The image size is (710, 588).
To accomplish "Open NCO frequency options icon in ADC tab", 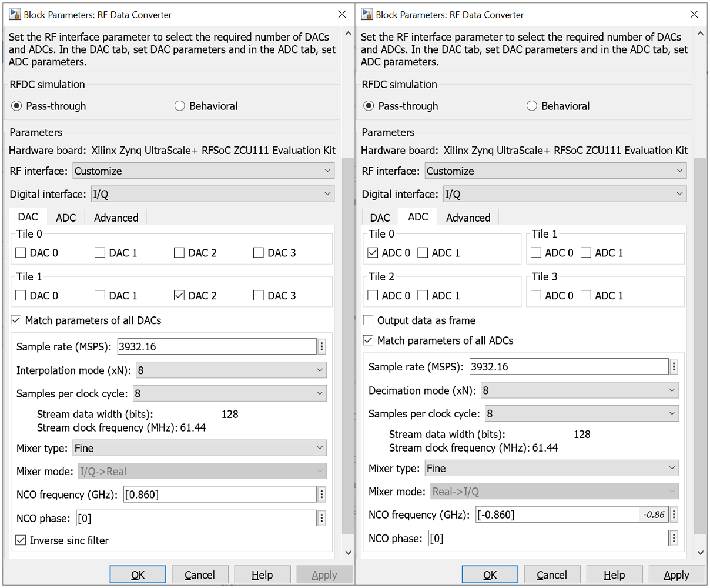I will pyautogui.click(x=674, y=514).
